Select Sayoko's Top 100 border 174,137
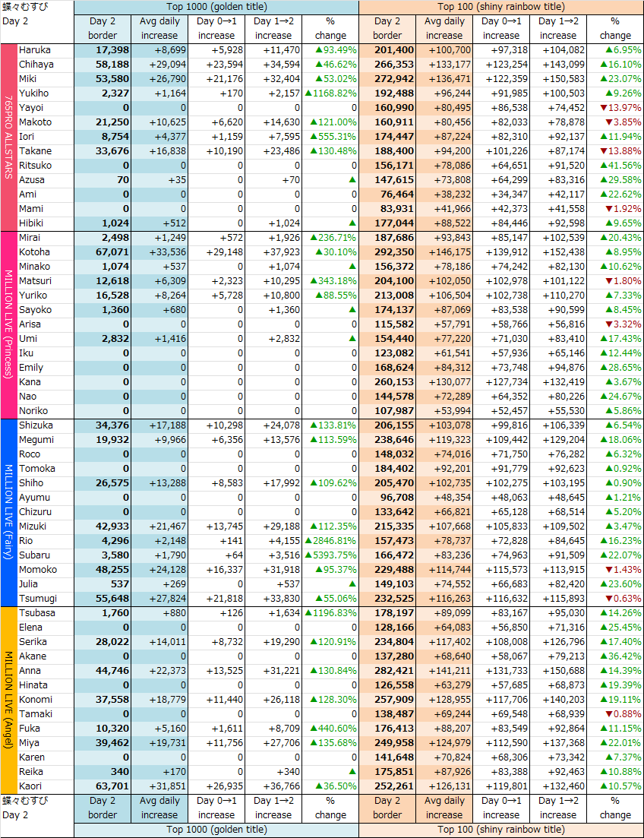 [x=387, y=310]
